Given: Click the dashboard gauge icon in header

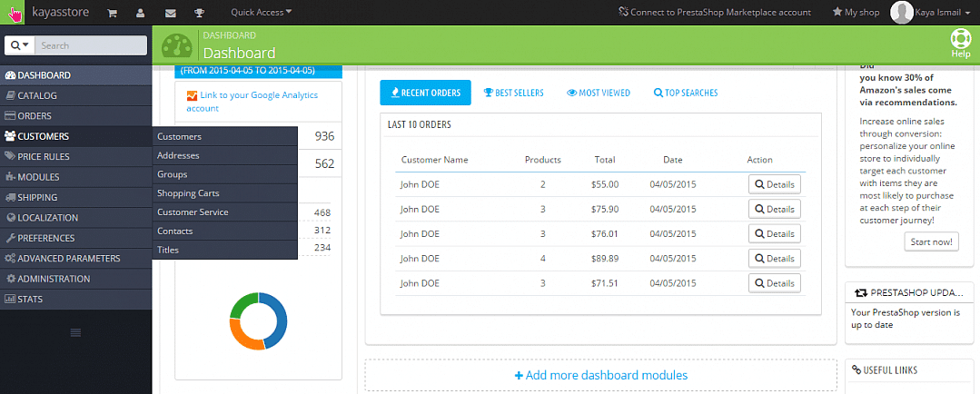Looking at the screenshot, I should coord(177,45).
